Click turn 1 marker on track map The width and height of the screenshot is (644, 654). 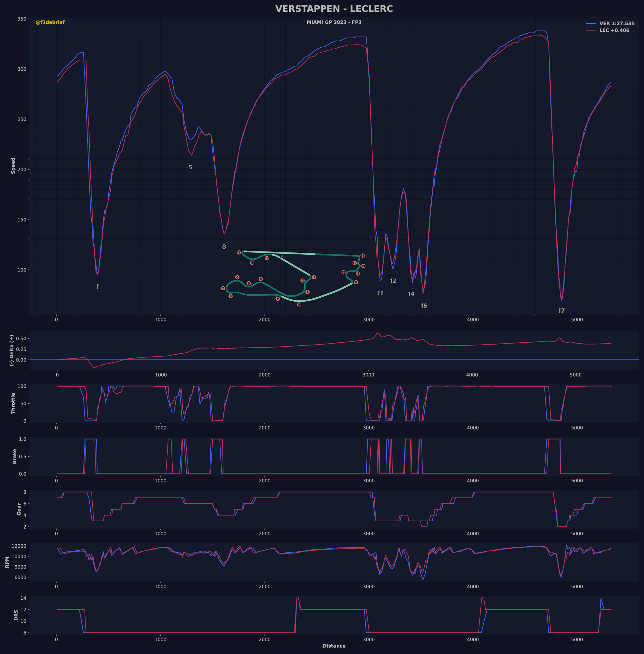click(x=314, y=277)
